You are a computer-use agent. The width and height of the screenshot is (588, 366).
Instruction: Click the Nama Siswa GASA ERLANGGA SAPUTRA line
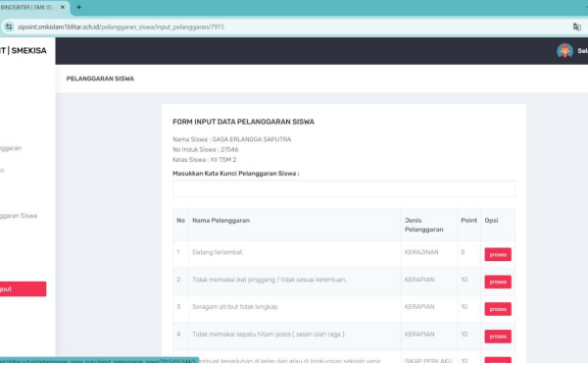click(x=231, y=139)
